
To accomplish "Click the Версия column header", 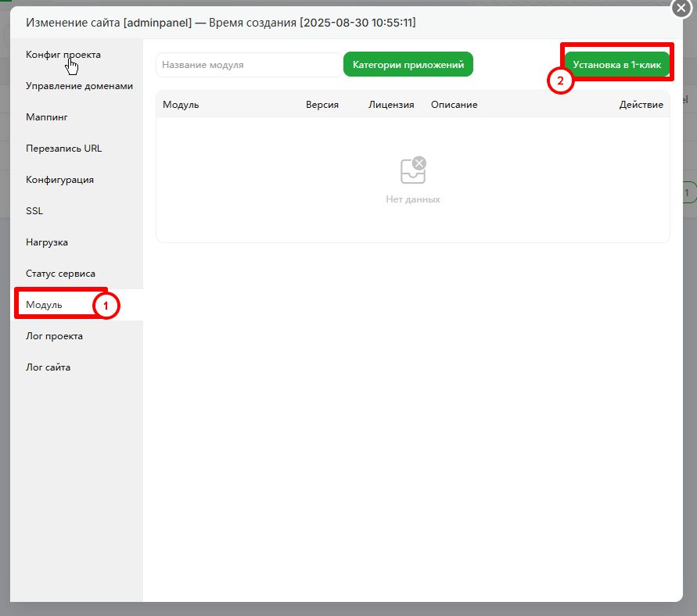I will point(322,105).
